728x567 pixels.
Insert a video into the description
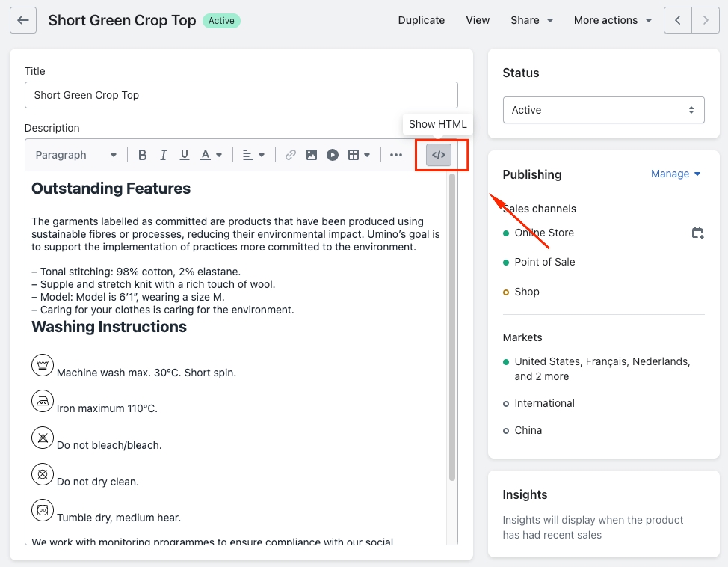point(333,155)
